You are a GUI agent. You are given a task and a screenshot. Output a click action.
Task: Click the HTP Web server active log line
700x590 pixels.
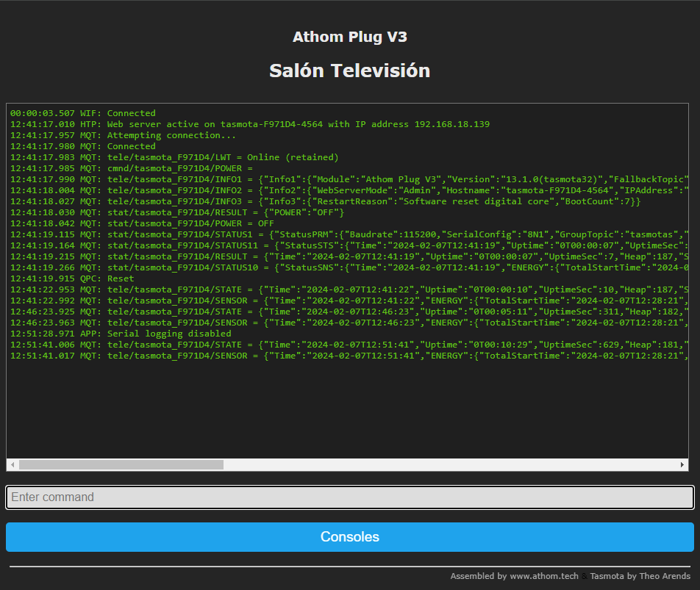[x=250, y=124]
